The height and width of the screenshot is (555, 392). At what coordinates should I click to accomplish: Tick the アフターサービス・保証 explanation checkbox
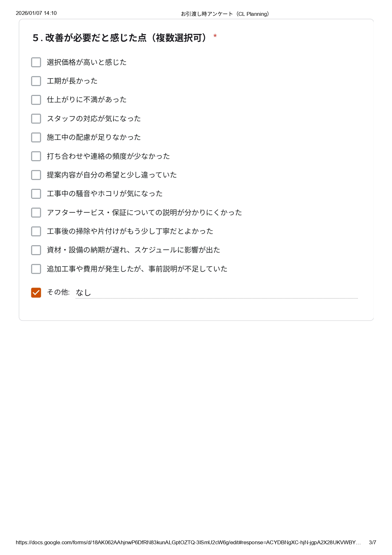click(x=36, y=213)
